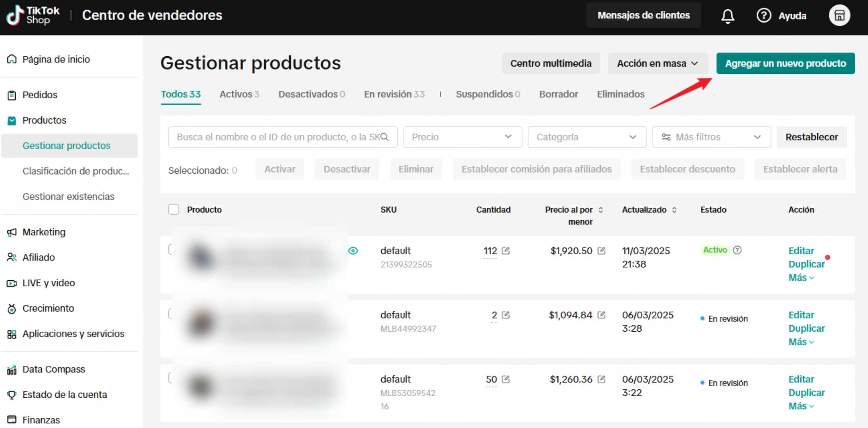
Task: Click the Finanzas wallet icon
Action: 12,420
